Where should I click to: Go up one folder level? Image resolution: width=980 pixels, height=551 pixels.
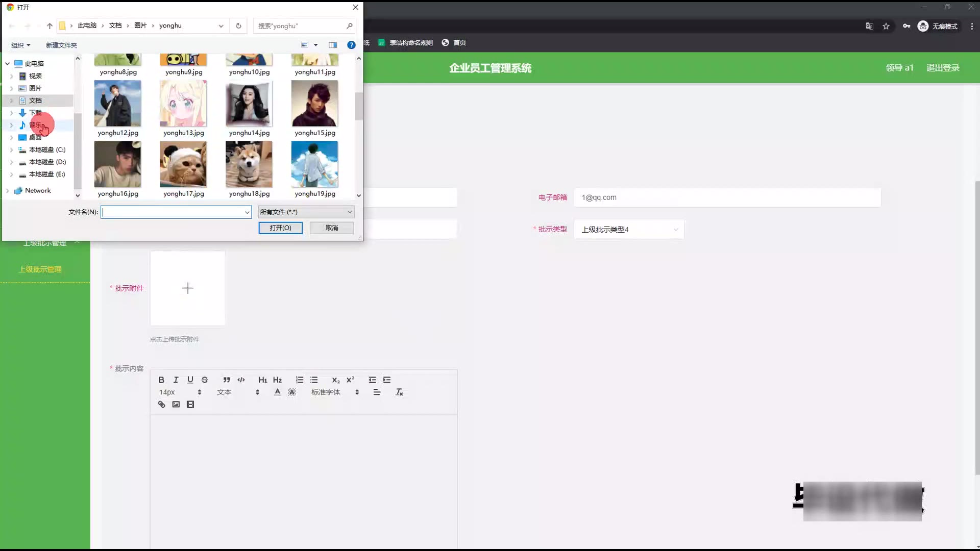point(50,26)
